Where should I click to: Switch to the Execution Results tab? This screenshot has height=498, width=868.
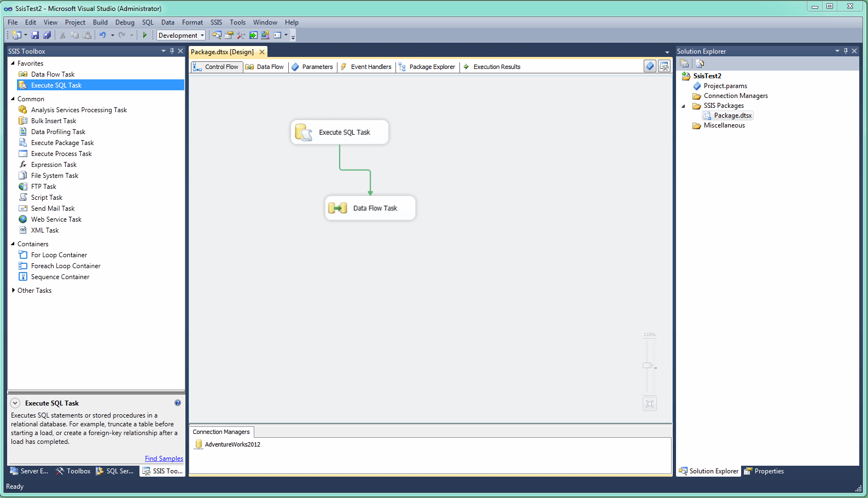pyautogui.click(x=491, y=67)
